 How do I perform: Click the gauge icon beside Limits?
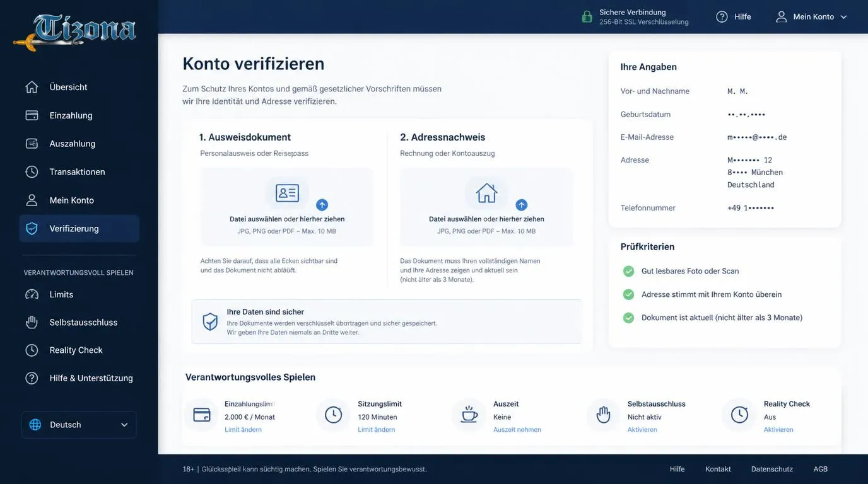pos(32,294)
